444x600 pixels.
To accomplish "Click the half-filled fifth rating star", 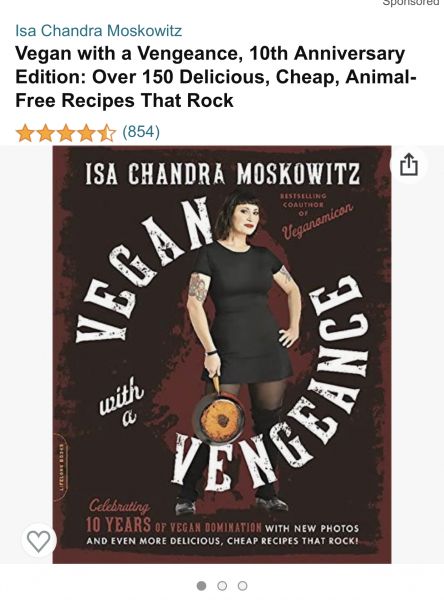I will pos(106,133).
